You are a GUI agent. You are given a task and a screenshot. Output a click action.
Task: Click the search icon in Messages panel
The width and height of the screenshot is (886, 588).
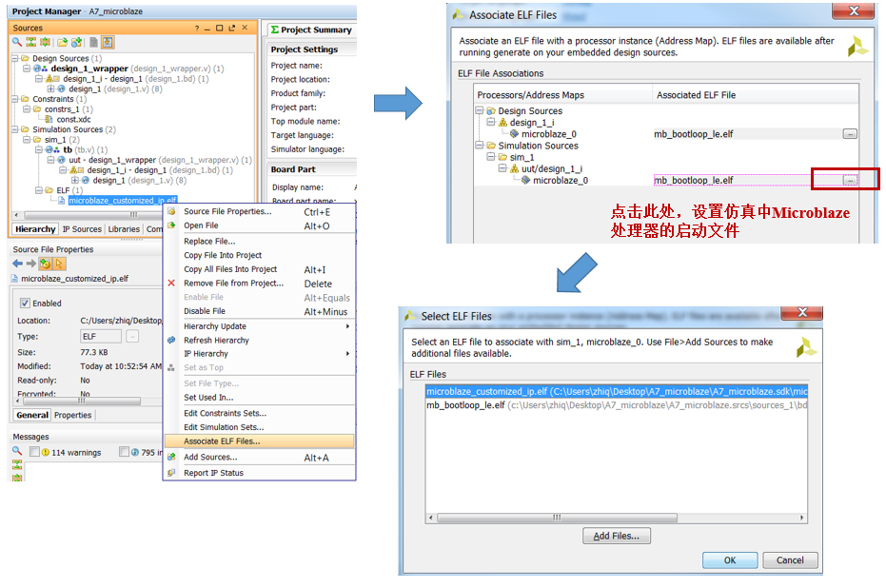[x=17, y=451]
